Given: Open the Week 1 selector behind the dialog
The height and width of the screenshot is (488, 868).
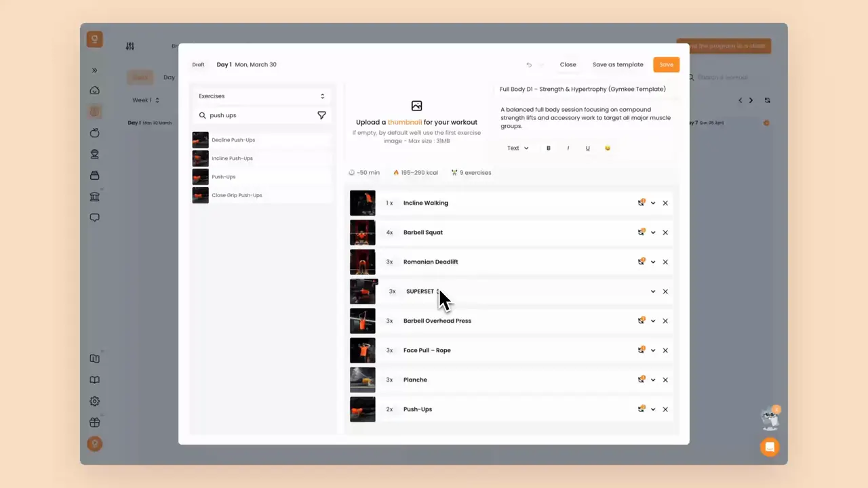Looking at the screenshot, I should (145, 100).
